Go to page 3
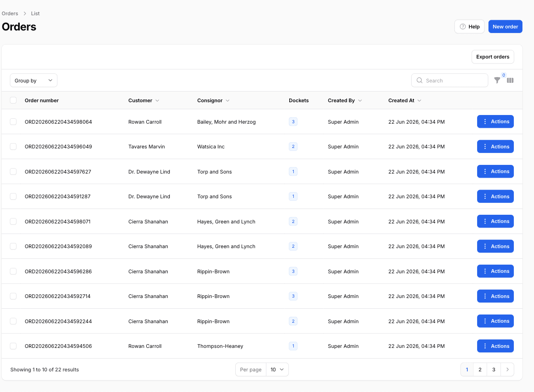534x392 pixels. point(494,369)
